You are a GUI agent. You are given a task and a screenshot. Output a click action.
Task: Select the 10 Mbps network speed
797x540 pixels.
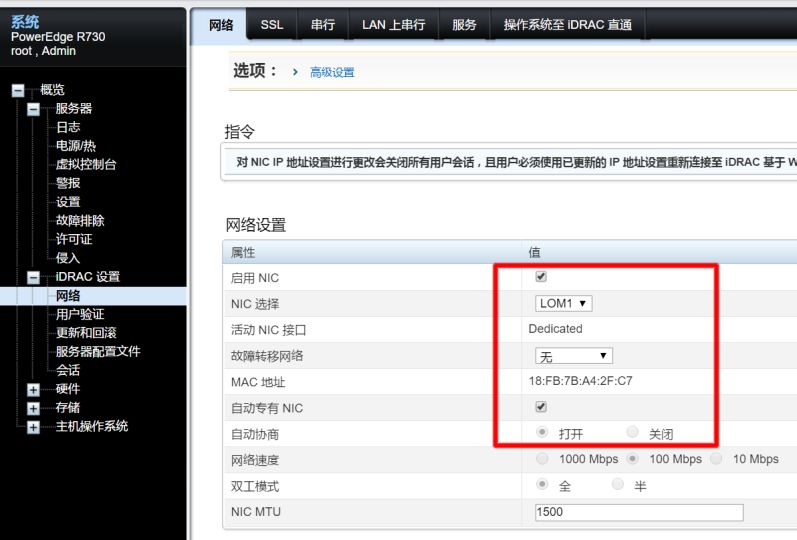(716, 459)
